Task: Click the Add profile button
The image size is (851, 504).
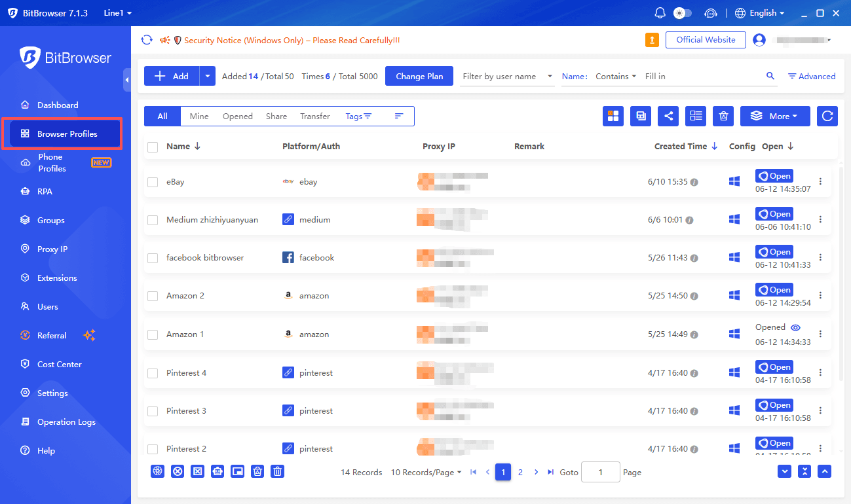Action: (172, 76)
